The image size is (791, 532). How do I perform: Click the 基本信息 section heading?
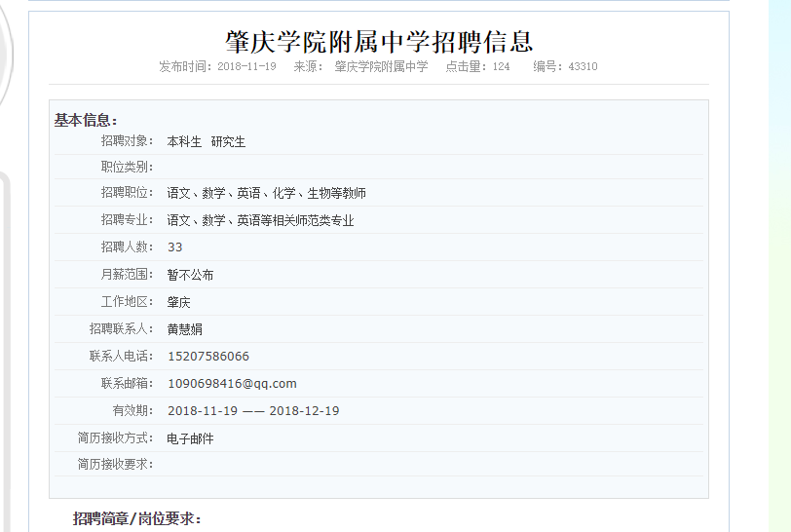pos(85,121)
